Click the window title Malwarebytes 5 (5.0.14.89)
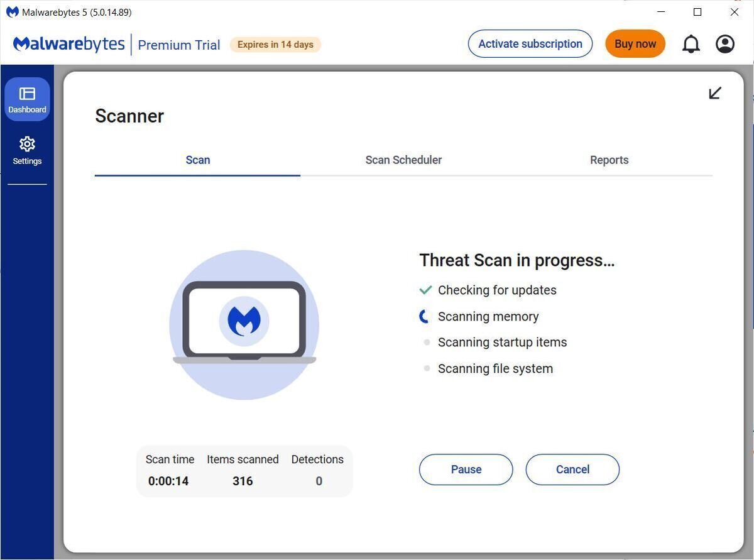Image resolution: width=754 pixels, height=560 pixels. [x=77, y=13]
